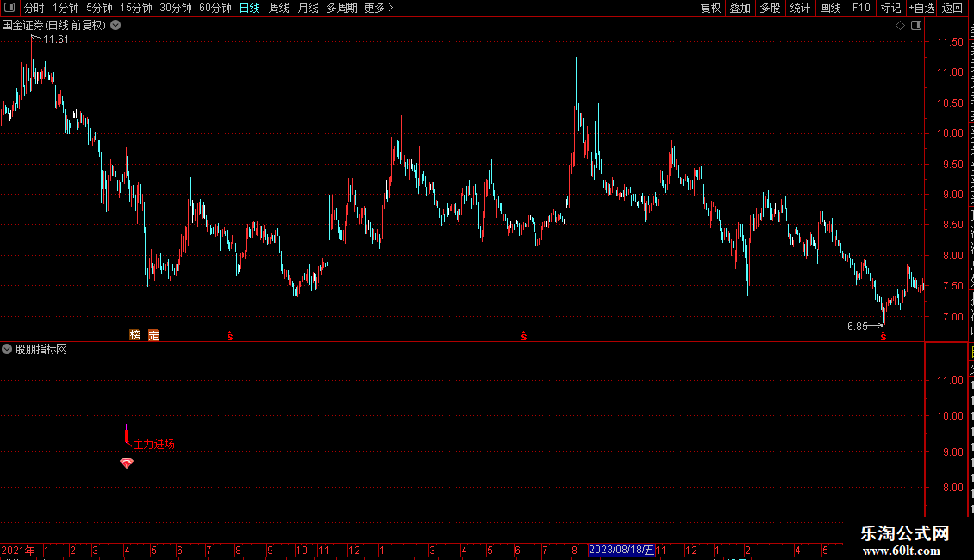Switch to 日线 daily chart

[x=250, y=8]
